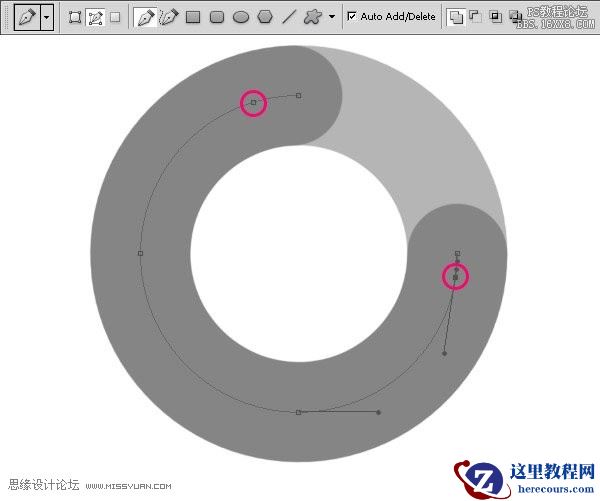600x501 pixels.
Task: Pick the Rounded Rectangle shape tool
Action: tap(217, 17)
